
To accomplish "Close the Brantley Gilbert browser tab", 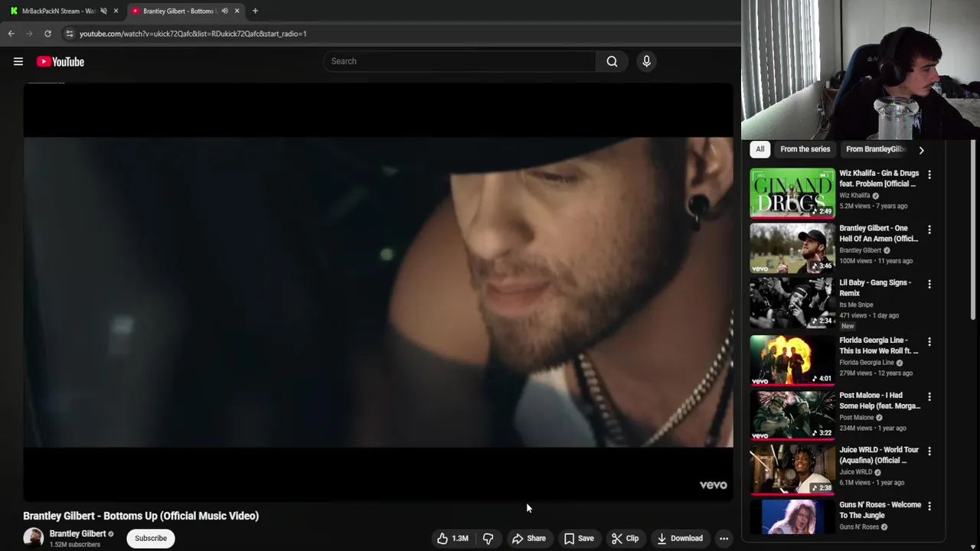I will (x=237, y=11).
